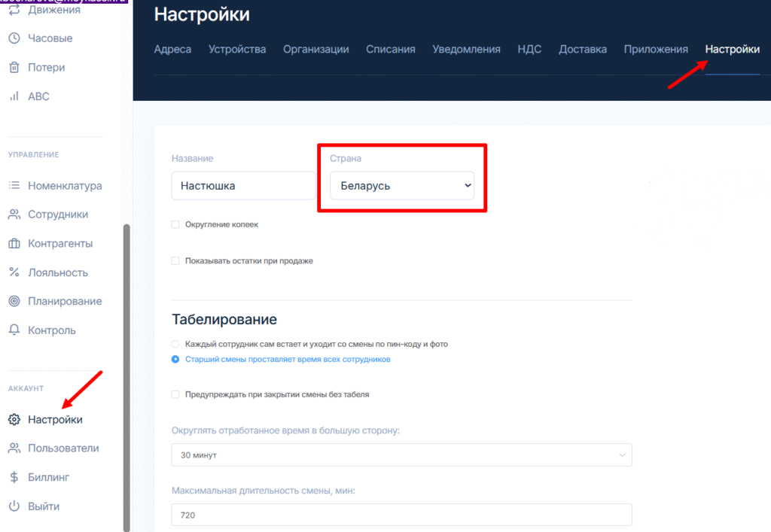Switch to the Устройства tab
The image size is (771, 532).
237,49
